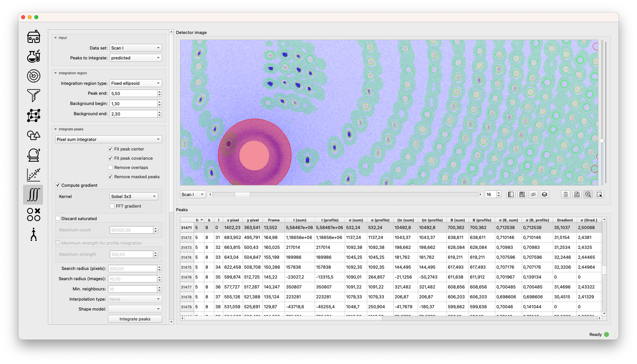Screen dimensions: 637x364
Task: Click the layers stack icon below image
Action: pyautogui.click(x=545, y=194)
